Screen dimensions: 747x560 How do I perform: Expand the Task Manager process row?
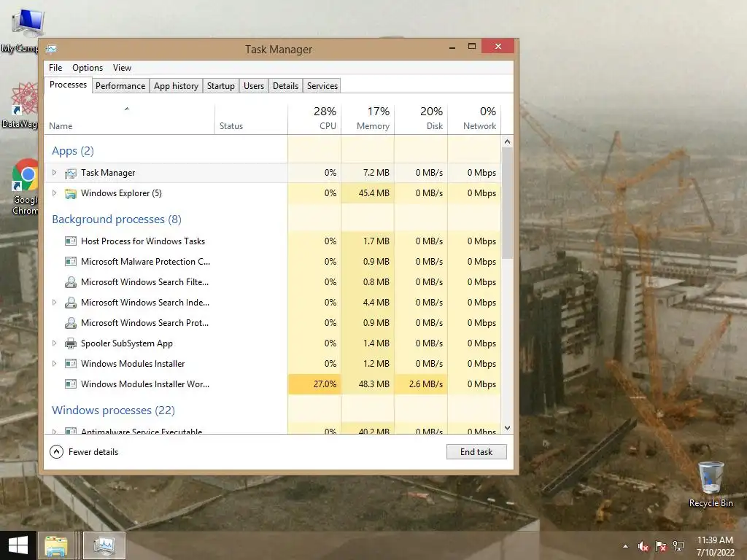[54, 172]
